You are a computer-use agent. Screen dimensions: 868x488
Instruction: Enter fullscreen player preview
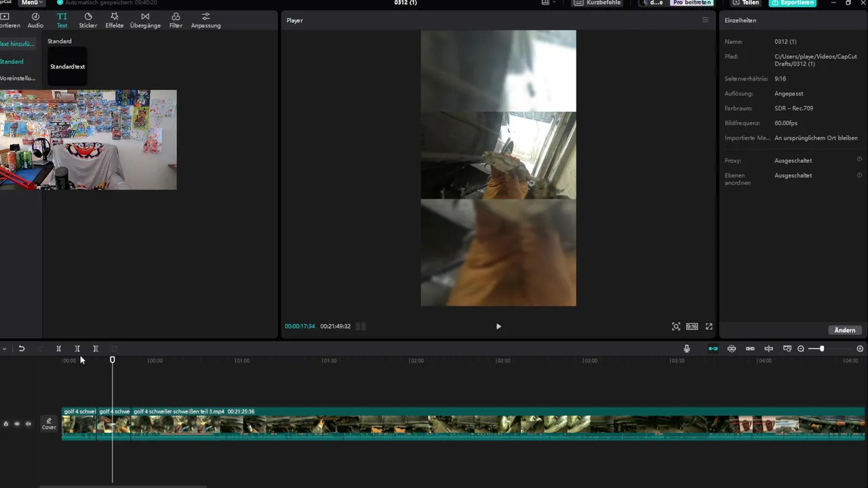[x=709, y=327]
